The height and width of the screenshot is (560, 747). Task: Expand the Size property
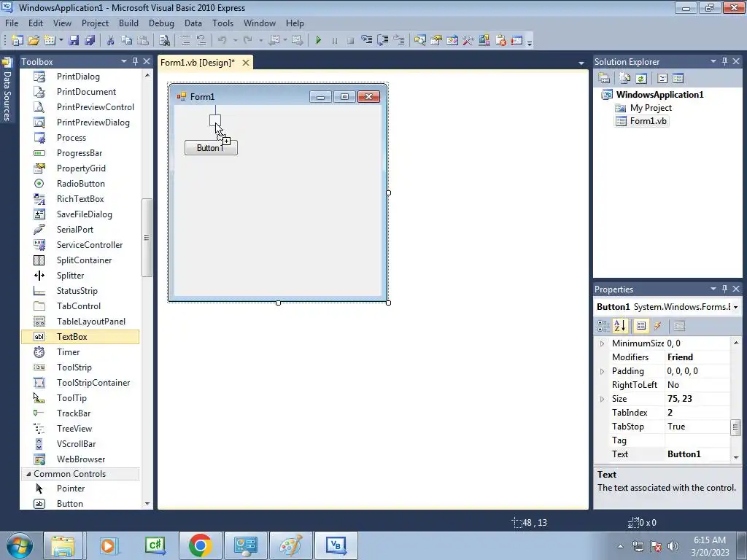pyautogui.click(x=602, y=399)
